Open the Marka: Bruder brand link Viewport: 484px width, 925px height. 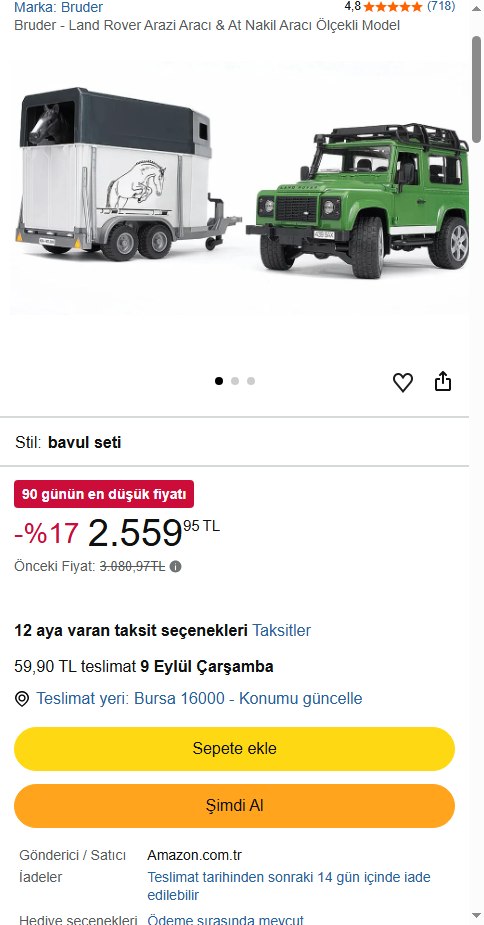click(x=58, y=8)
